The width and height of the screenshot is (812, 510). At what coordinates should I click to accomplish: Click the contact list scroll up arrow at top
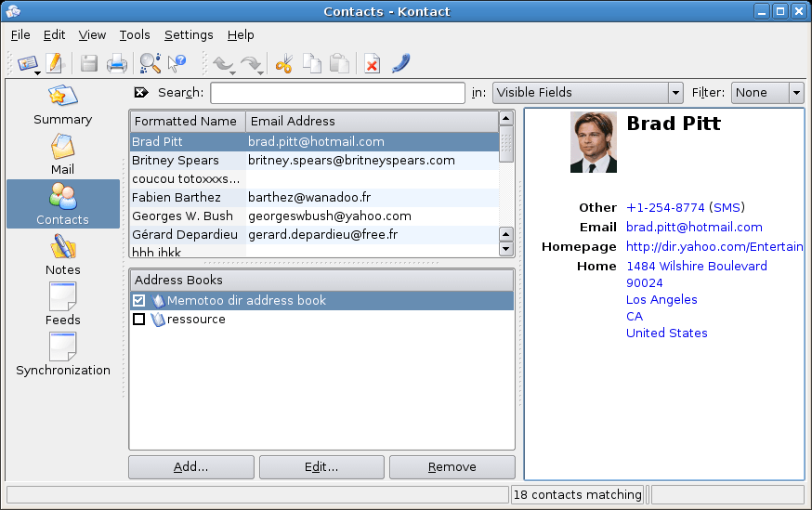[506, 119]
